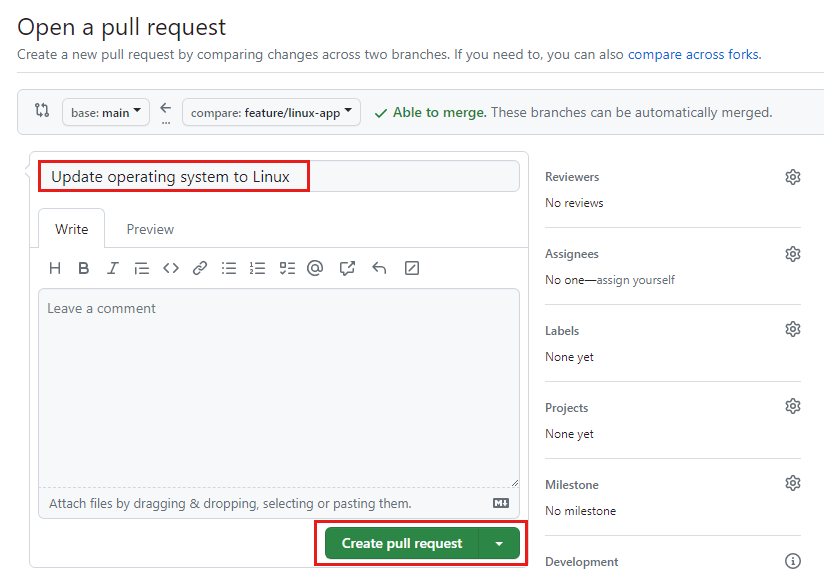
Task: Click the Open a pull request heading
Action: pos(121,27)
